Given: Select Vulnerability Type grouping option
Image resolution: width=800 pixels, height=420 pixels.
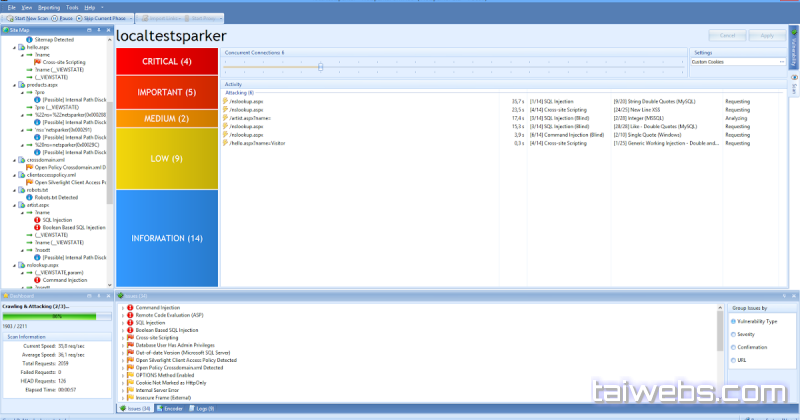Looking at the screenshot, I should [733, 321].
